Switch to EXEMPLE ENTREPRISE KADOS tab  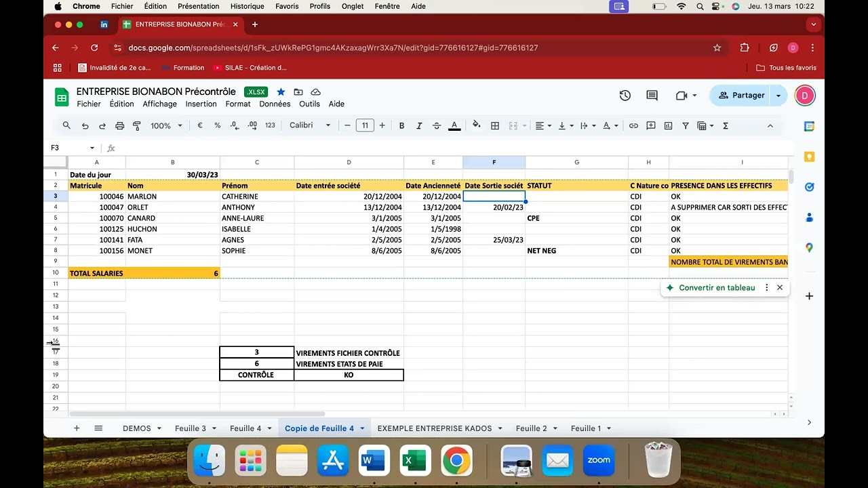(x=435, y=428)
